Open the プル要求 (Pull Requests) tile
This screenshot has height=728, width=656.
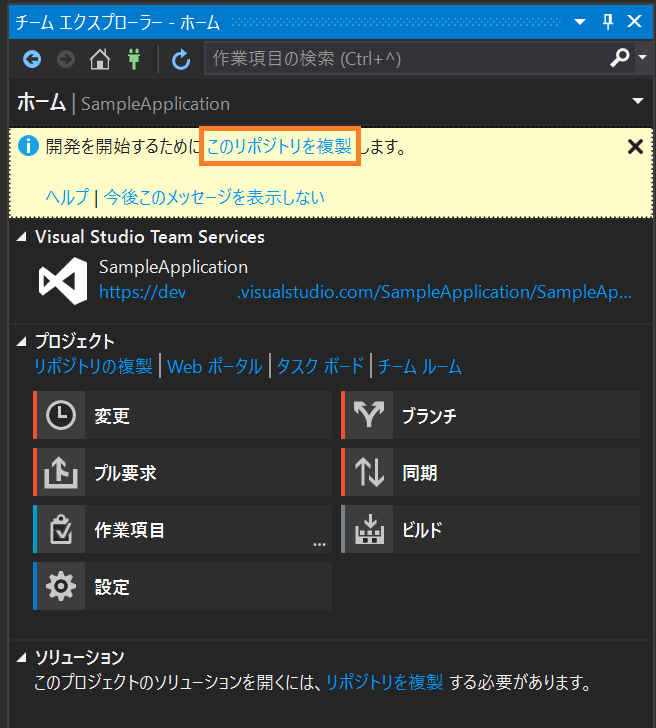[182, 472]
